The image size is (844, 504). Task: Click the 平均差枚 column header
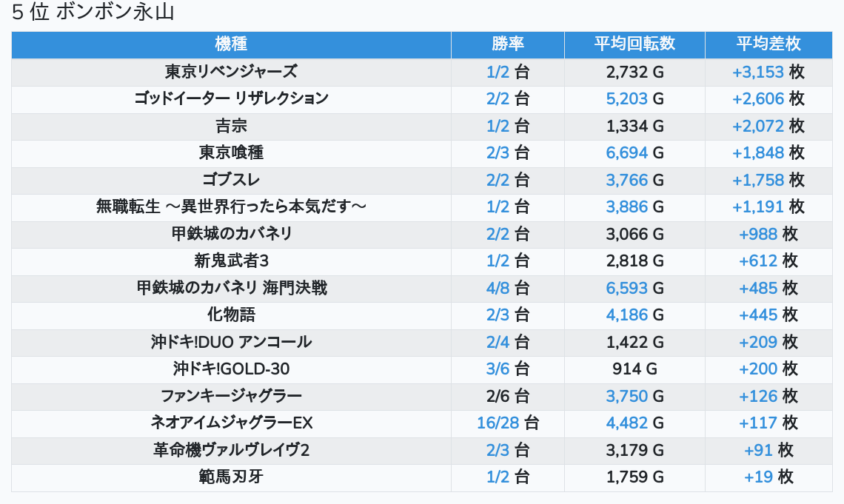point(768,44)
